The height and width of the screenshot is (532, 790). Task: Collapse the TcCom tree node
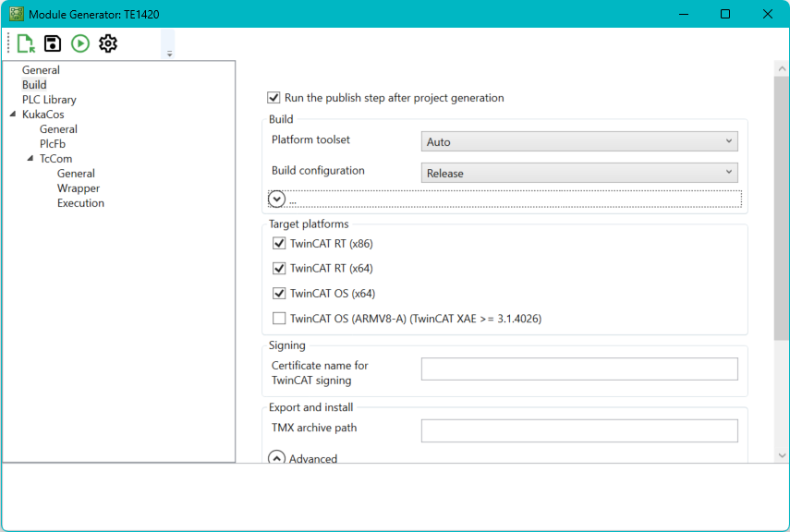click(30, 158)
